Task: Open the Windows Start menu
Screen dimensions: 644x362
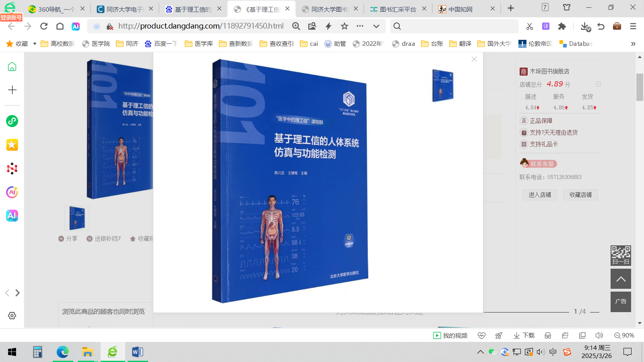Action: (x=12, y=352)
